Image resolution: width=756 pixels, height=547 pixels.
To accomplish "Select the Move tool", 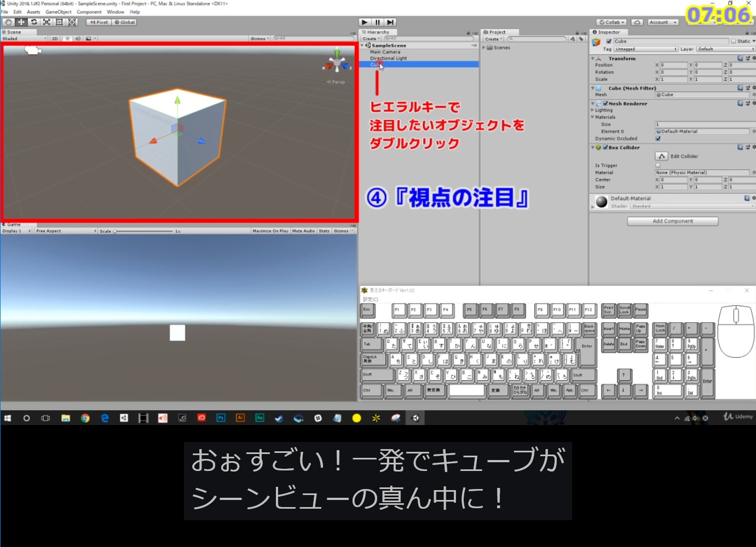I will point(21,22).
